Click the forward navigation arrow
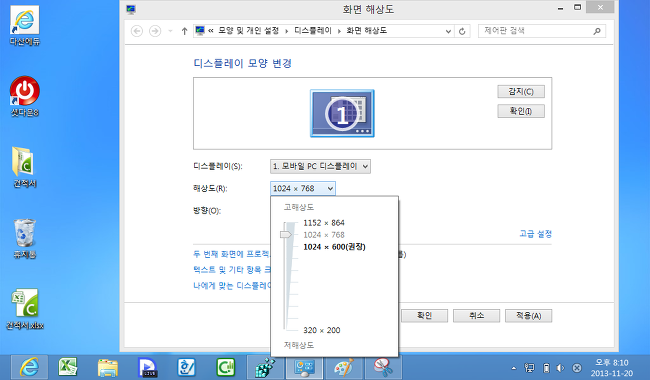 click(x=155, y=31)
